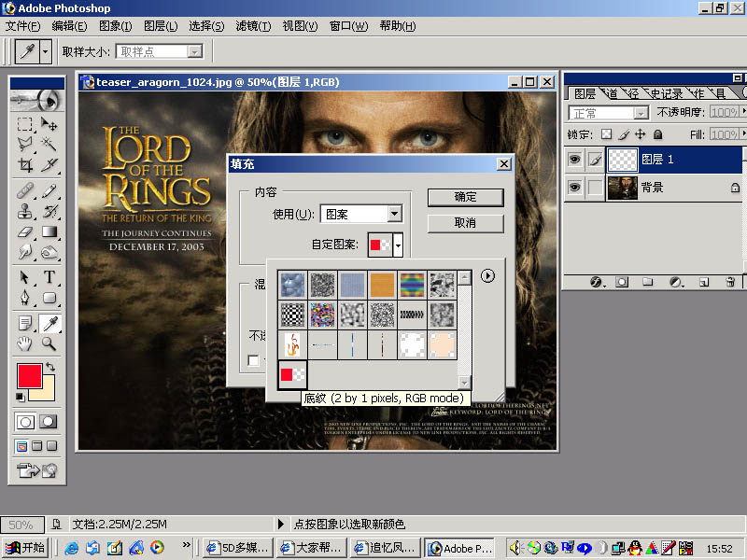Select the Pencil tool
This screenshot has height=560, width=747.
click(x=49, y=191)
